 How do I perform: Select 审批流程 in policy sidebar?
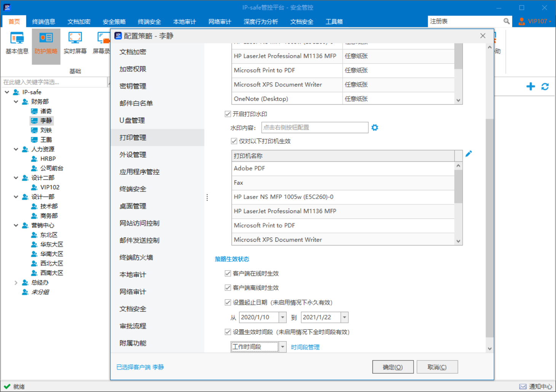coord(157,326)
